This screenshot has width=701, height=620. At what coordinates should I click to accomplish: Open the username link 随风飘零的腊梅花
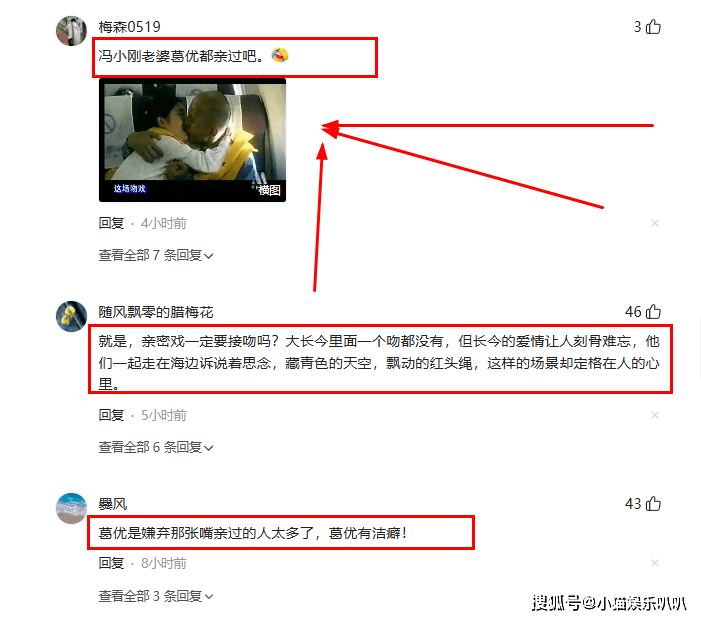point(156,312)
